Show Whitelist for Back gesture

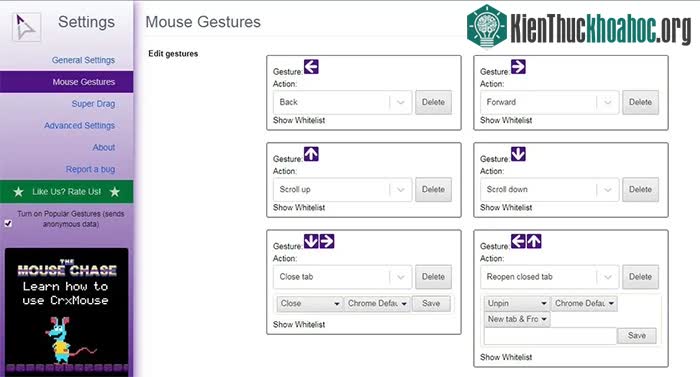point(299,120)
